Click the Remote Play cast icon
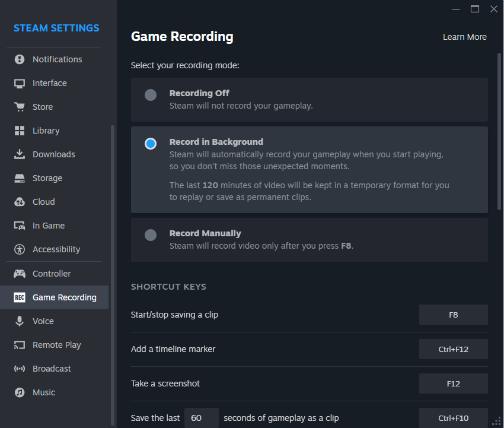 coord(20,345)
